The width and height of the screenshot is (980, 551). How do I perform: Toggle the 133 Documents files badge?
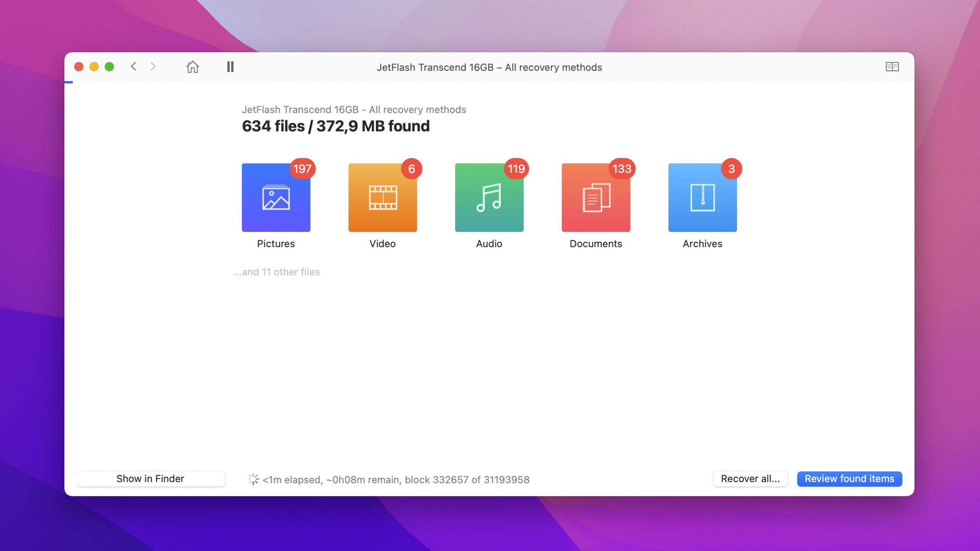coord(621,169)
